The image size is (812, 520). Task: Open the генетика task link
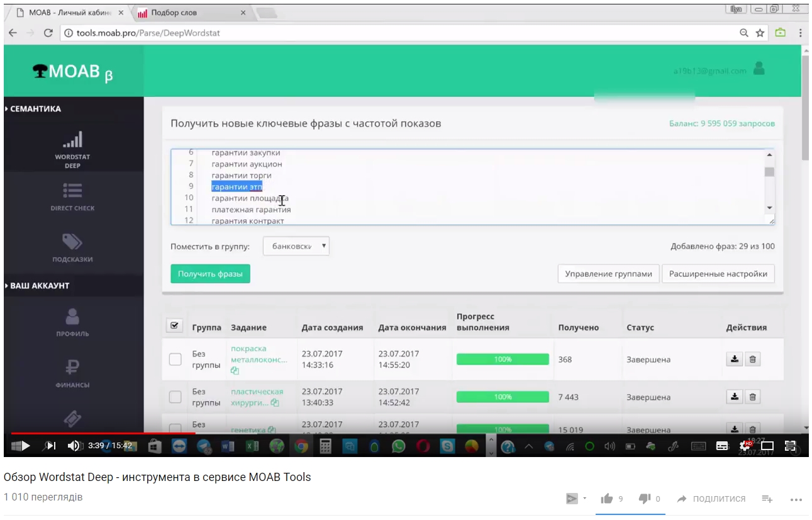pyautogui.click(x=248, y=430)
